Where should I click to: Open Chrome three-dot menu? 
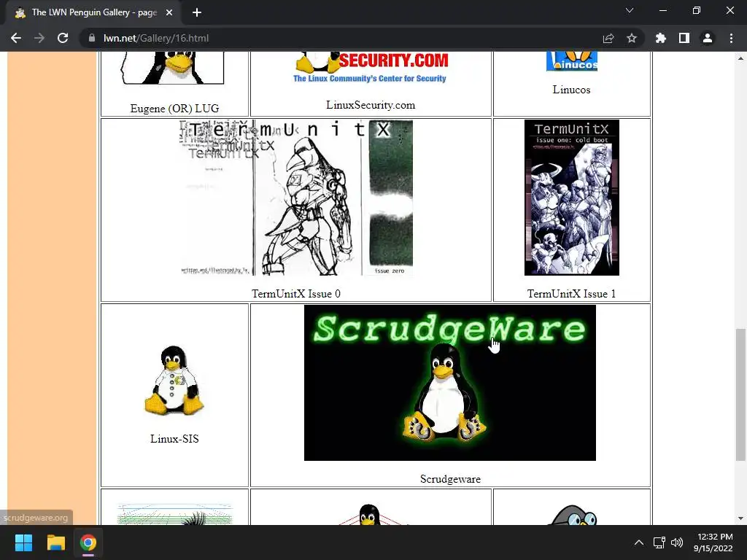(x=731, y=38)
